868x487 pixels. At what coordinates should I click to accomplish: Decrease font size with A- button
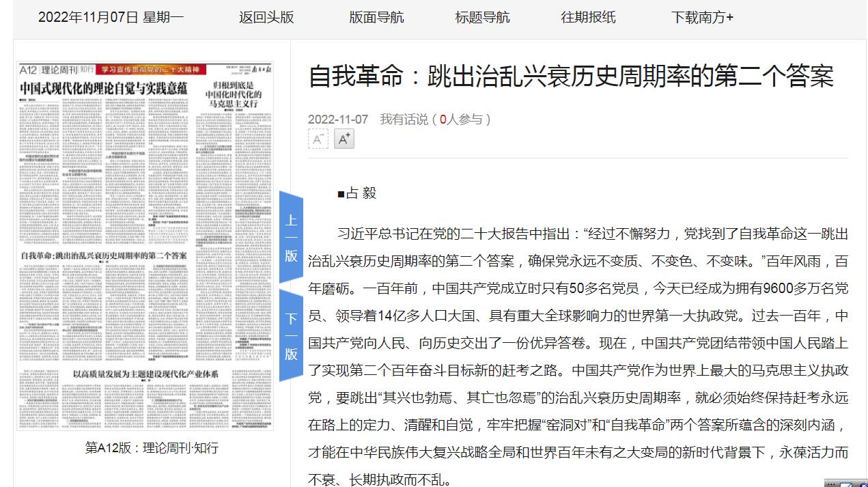pyautogui.click(x=318, y=139)
